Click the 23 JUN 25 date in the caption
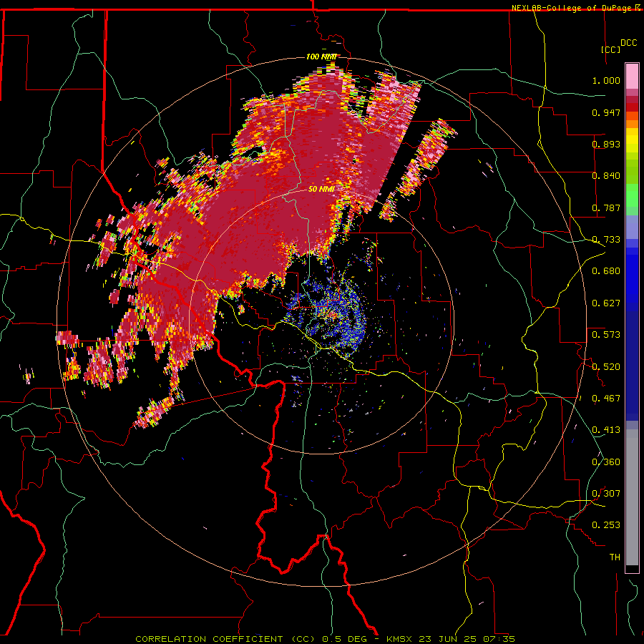The width and height of the screenshot is (644, 644). click(x=448, y=639)
